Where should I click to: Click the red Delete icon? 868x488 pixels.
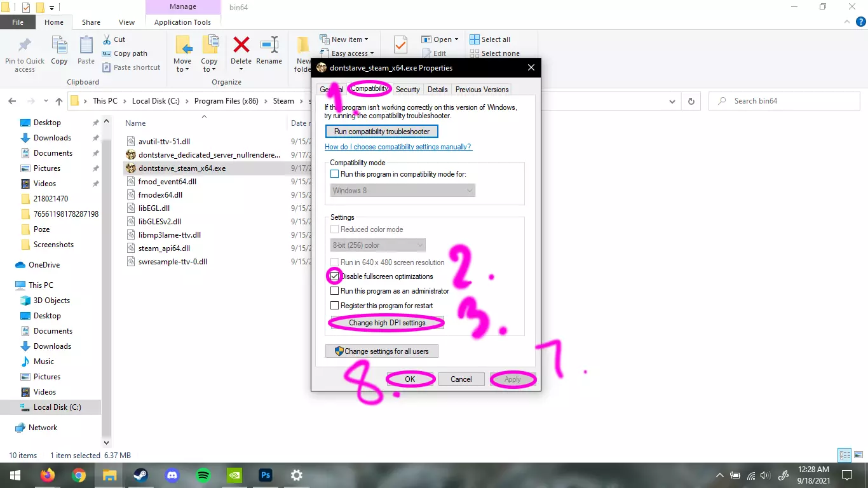click(241, 44)
